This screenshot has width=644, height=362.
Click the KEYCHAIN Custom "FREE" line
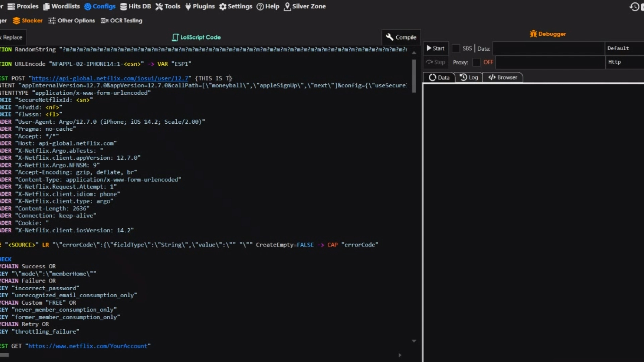point(38,303)
